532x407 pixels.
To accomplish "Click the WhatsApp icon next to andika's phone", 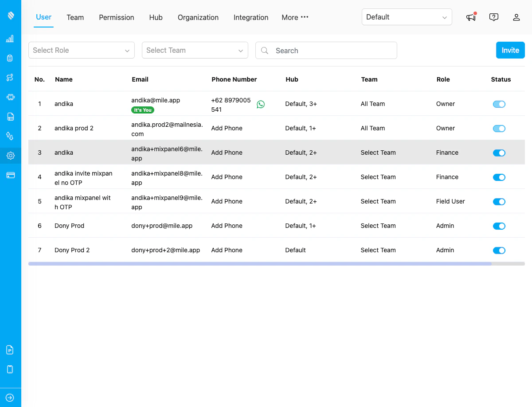I will point(261,104).
